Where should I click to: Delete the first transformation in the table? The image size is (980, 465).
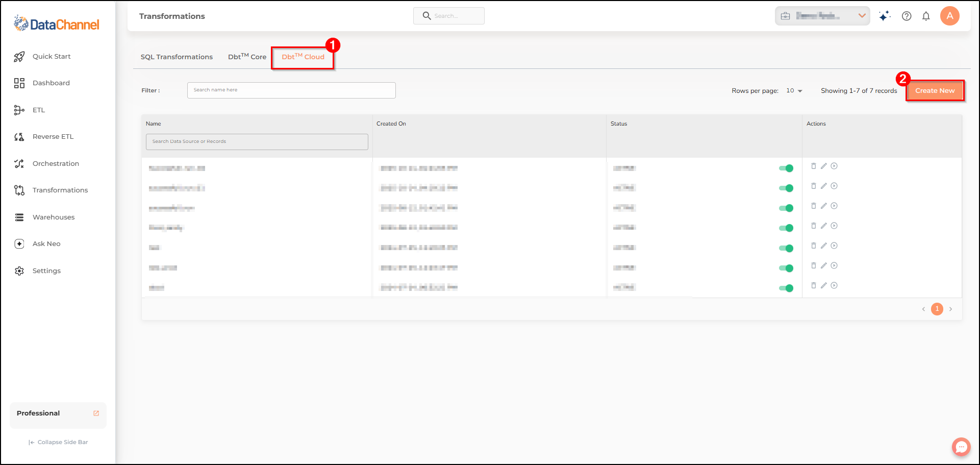pos(814,166)
